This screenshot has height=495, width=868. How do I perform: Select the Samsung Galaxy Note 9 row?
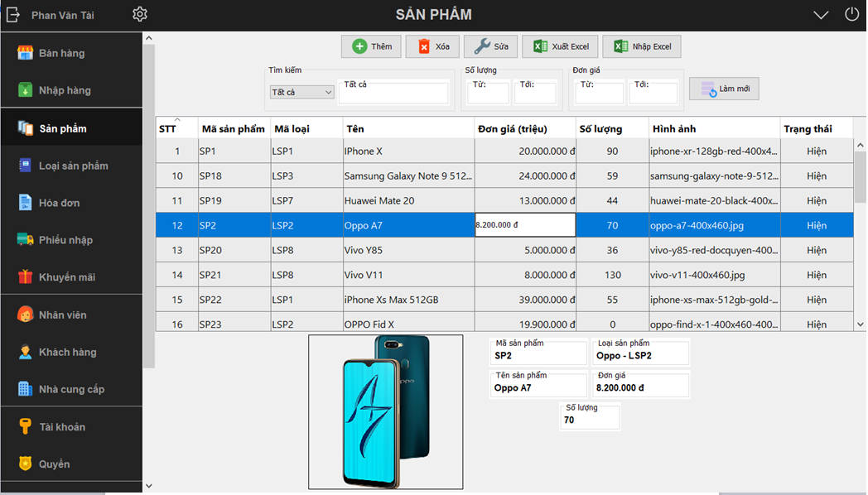[504, 175]
